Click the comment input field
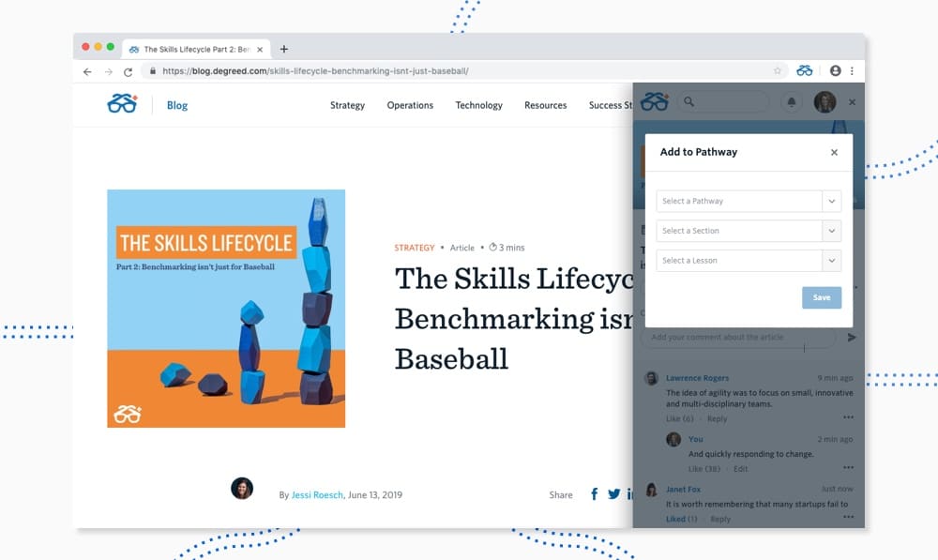938x560 pixels. pos(737,338)
